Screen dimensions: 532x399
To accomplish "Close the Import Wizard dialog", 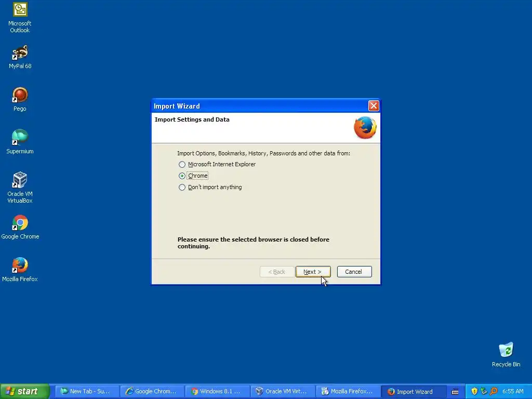I will coord(374,106).
